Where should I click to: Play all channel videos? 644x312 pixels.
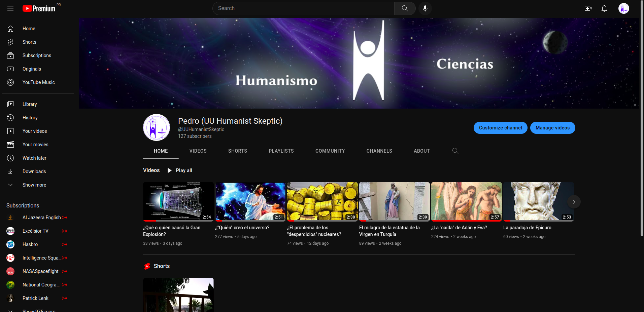179,170
